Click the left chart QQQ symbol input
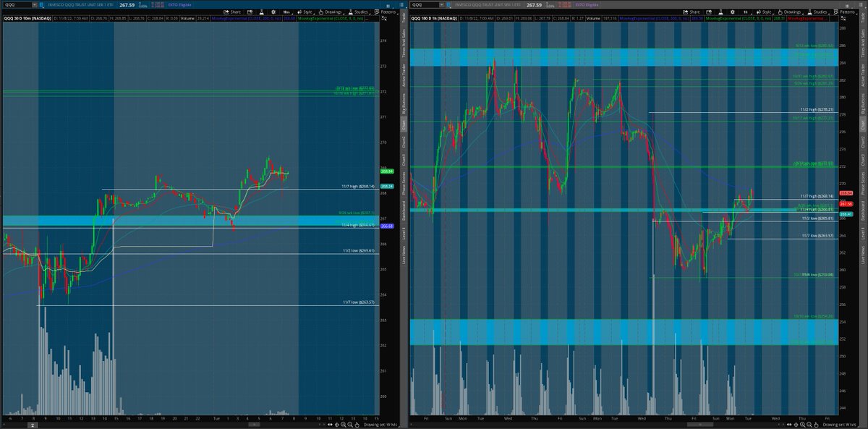 click(x=17, y=4)
